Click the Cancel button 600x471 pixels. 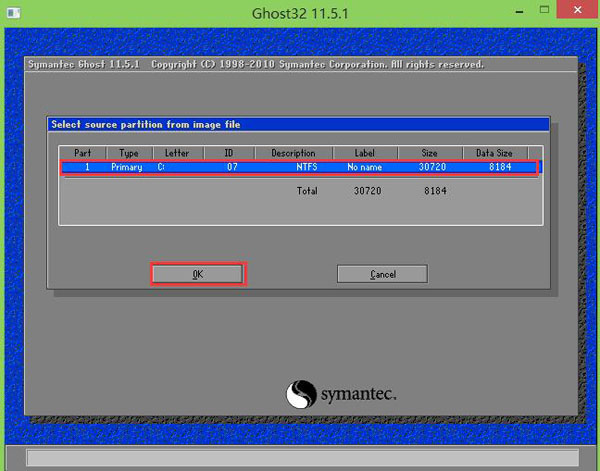point(382,274)
